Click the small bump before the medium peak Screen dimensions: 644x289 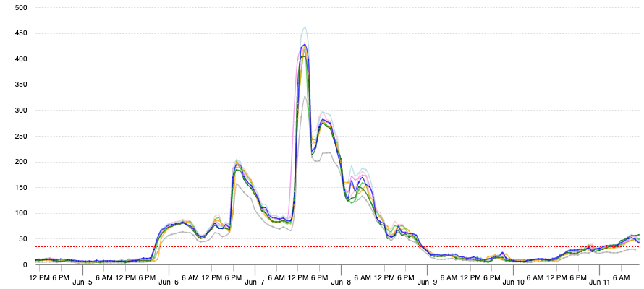tap(216, 215)
